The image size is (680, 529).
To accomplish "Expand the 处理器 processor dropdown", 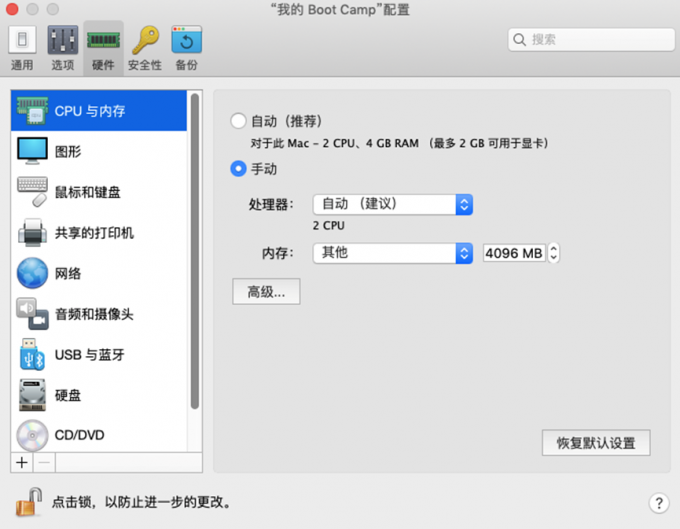I will pos(392,204).
